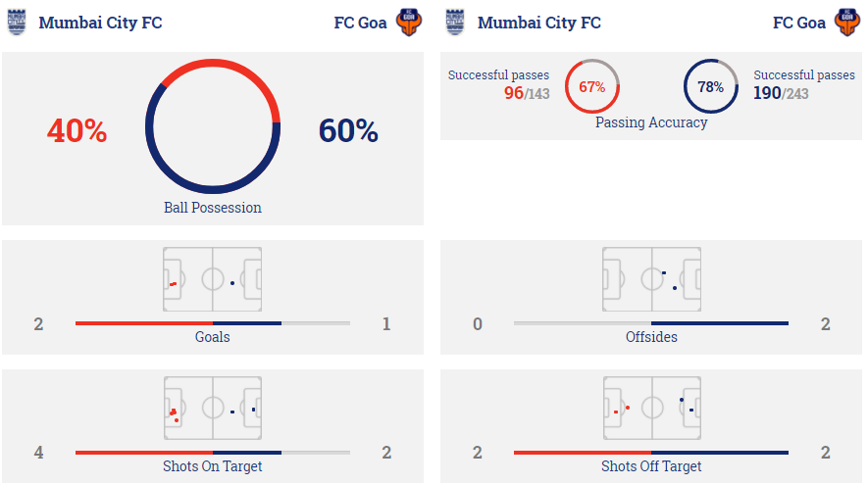This screenshot has height=485, width=868.
Task: Click the Shots On Target comparison bar
Action: [213, 453]
